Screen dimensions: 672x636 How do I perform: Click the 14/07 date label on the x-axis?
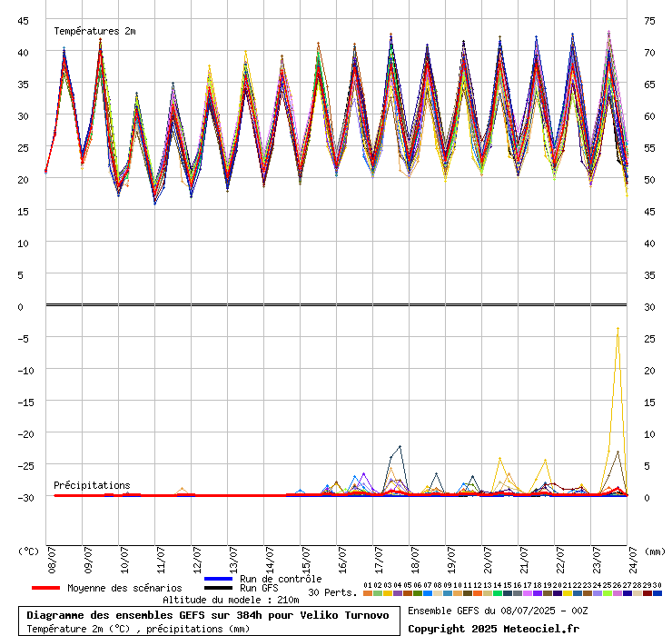(270, 560)
